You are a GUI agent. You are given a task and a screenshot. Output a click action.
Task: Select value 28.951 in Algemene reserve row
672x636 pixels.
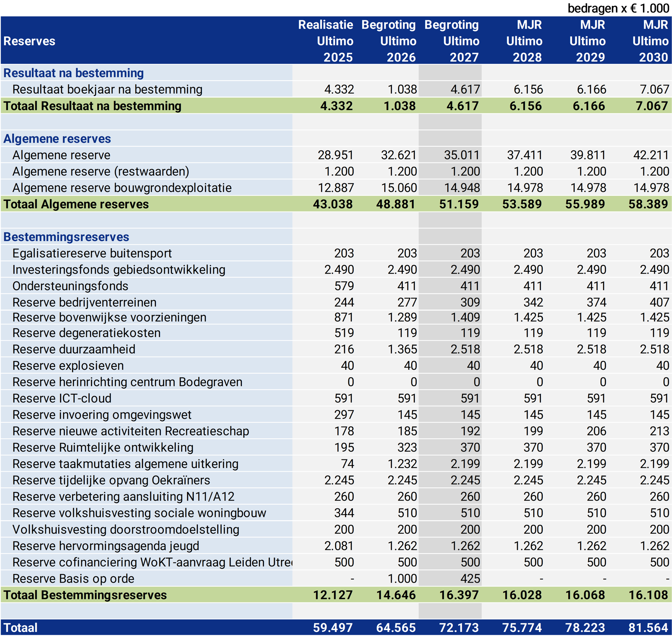[x=335, y=155]
